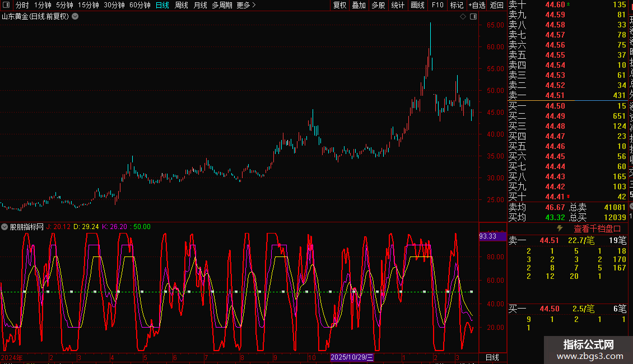Toggle the side panel icon beside diamond
The height and width of the screenshot is (364, 633).
[473, 17]
